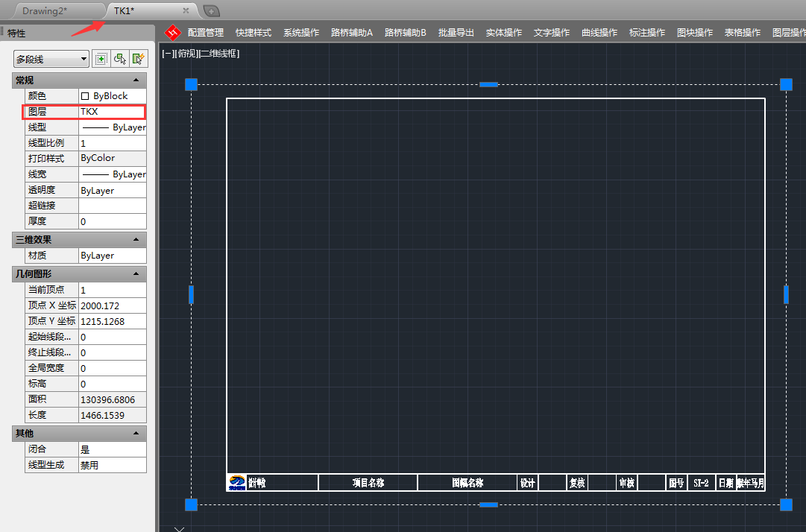Click the left edge midpoint grip

point(191,295)
